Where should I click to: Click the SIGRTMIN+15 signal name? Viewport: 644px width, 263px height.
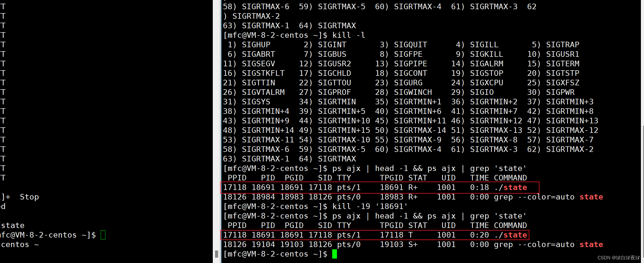tap(344, 130)
